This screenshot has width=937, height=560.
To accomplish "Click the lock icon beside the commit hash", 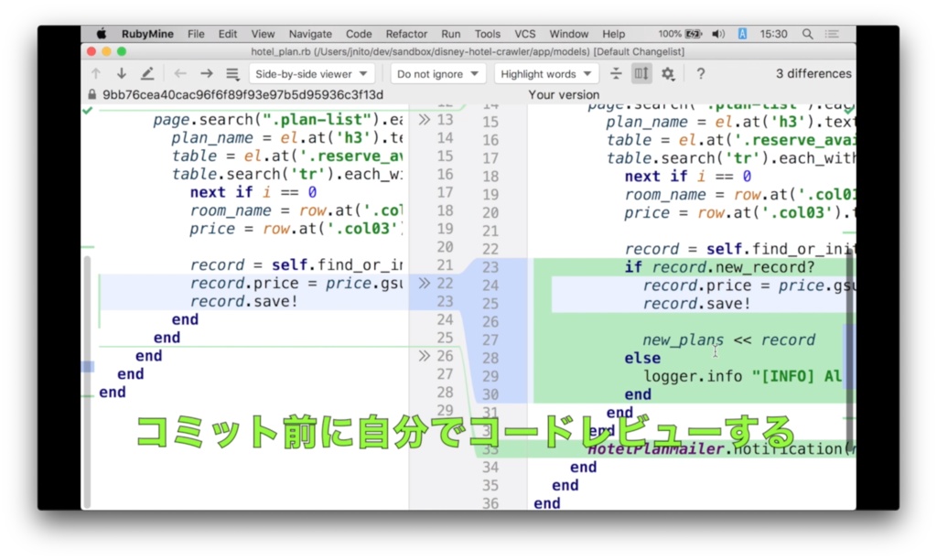I will 92,94.
